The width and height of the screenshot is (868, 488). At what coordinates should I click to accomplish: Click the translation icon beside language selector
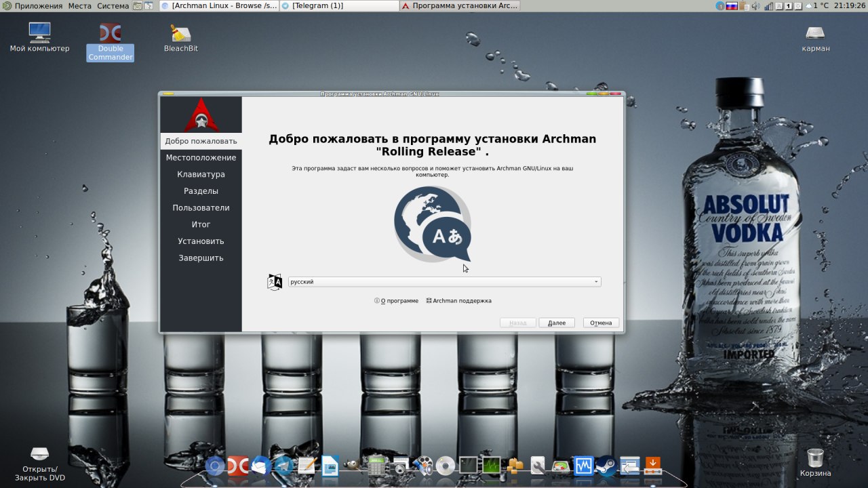click(x=275, y=282)
